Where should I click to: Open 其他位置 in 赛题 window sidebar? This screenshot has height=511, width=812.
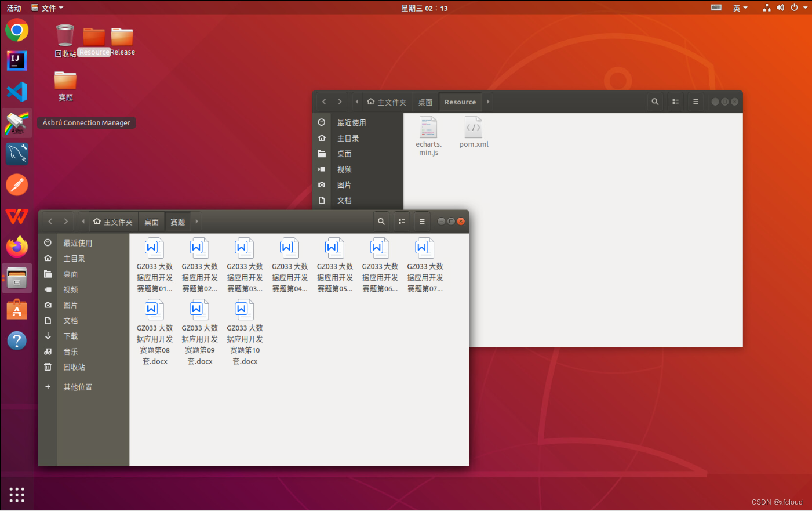(84, 387)
